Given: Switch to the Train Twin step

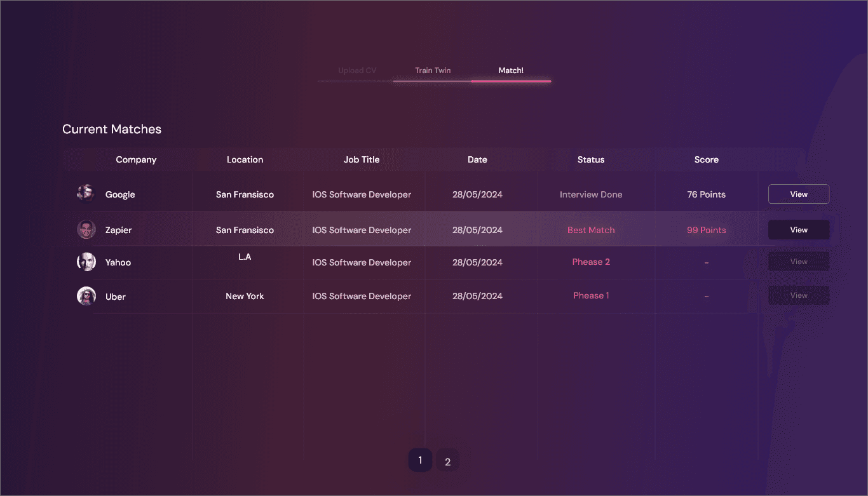Looking at the screenshot, I should click(x=433, y=70).
